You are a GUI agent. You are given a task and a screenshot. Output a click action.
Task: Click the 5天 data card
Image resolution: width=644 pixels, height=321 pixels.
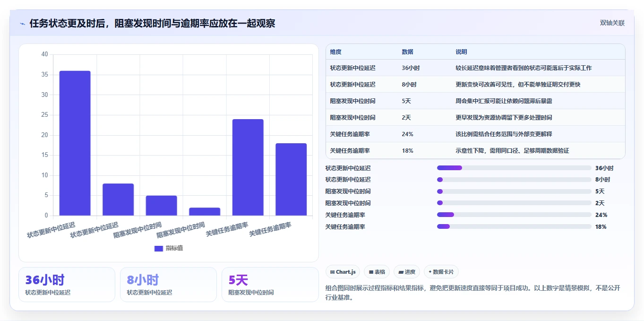pos(270,285)
